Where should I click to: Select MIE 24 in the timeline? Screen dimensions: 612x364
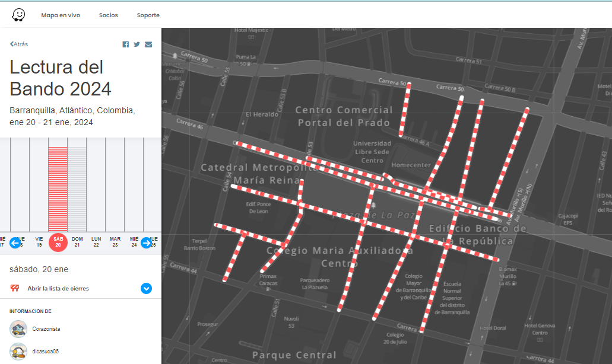[134, 242]
